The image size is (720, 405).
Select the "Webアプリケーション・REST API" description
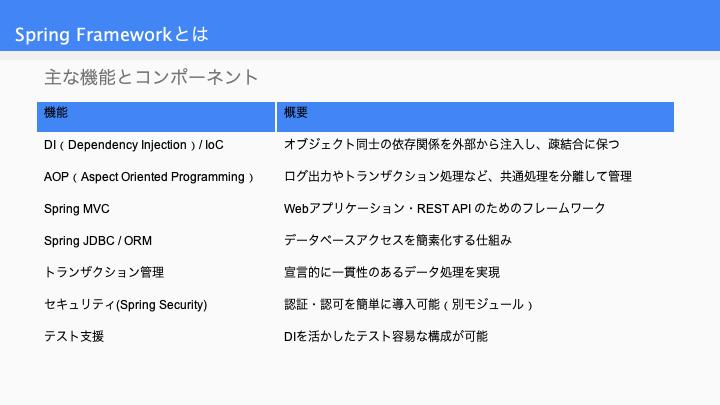[x=444, y=208]
